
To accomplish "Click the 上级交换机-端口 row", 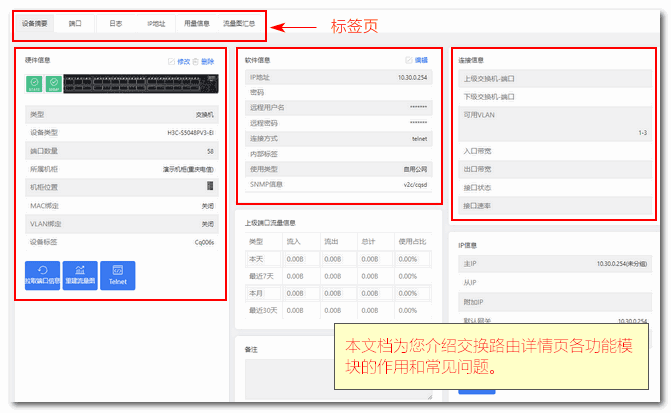I will click(x=555, y=79).
